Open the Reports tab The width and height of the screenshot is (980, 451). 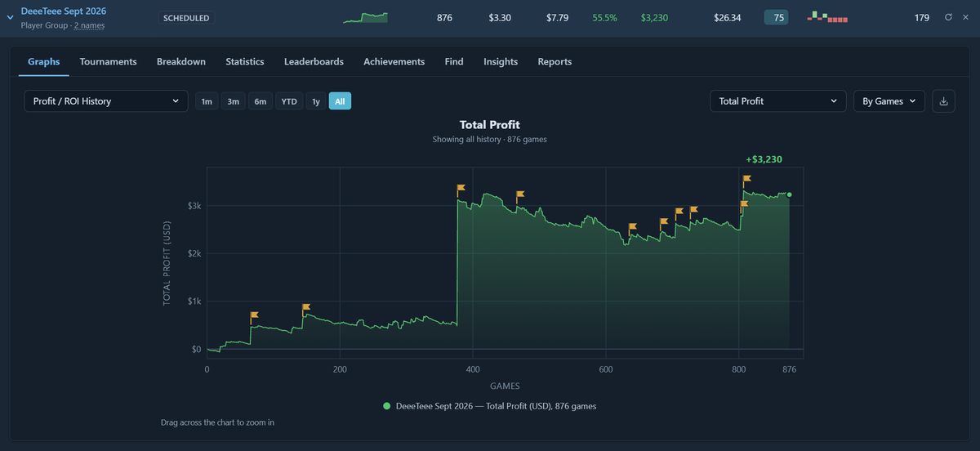[555, 61]
